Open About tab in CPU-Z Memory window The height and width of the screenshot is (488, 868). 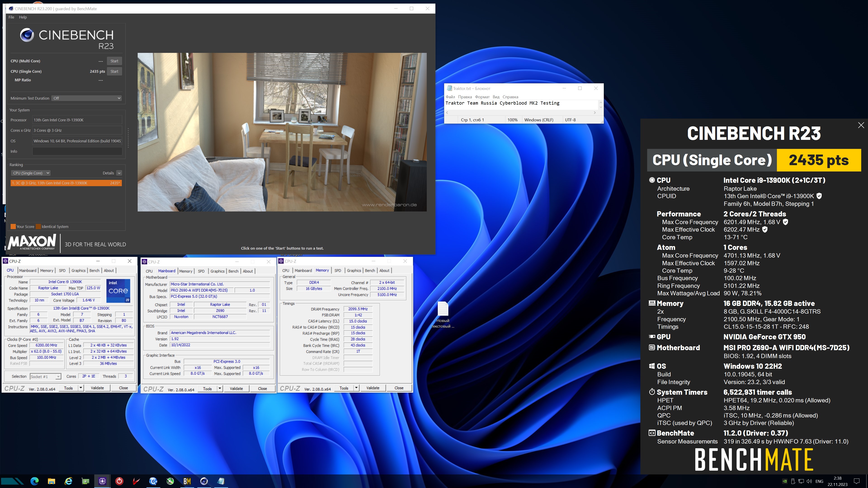[x=384, y=270]
